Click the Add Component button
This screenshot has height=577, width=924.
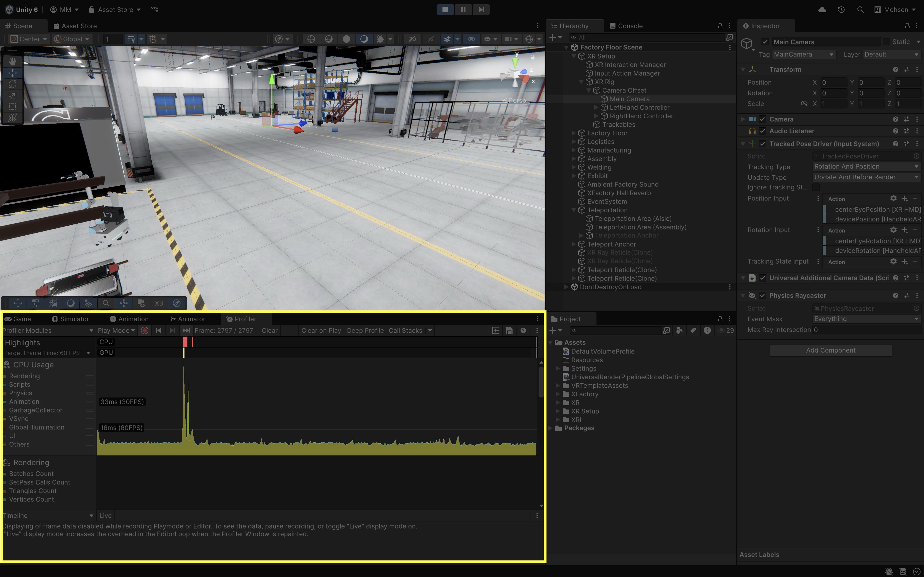click(830, 350)
